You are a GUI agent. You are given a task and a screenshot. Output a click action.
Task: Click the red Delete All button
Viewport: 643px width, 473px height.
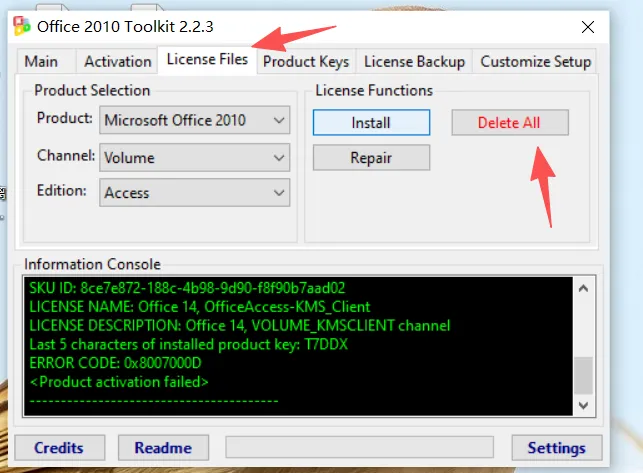pyautogui.click(x=510, y=122)
